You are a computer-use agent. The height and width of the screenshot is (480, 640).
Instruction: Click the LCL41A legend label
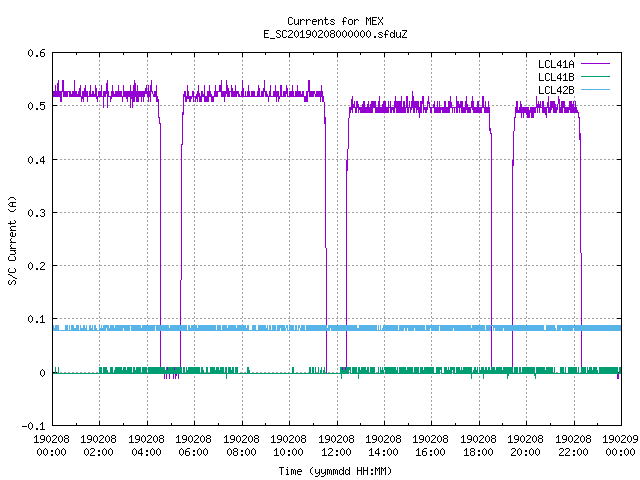556,64
